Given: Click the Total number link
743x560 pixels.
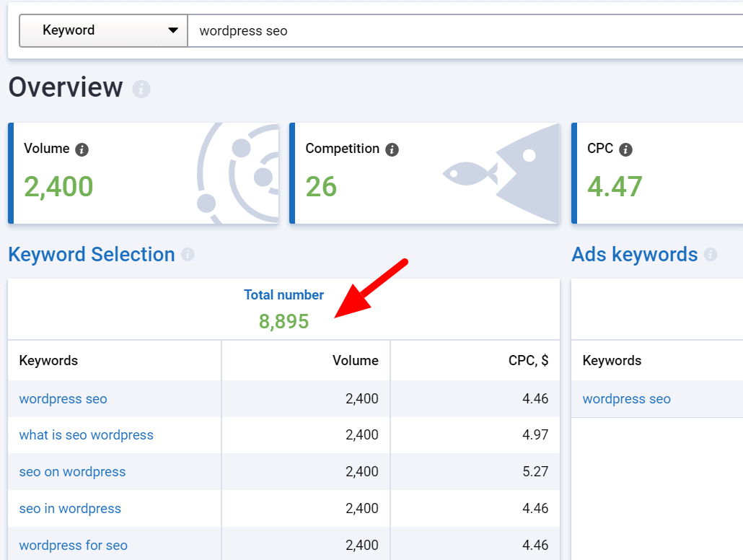Looking at the screenshot, I should (x=283, y=295).
